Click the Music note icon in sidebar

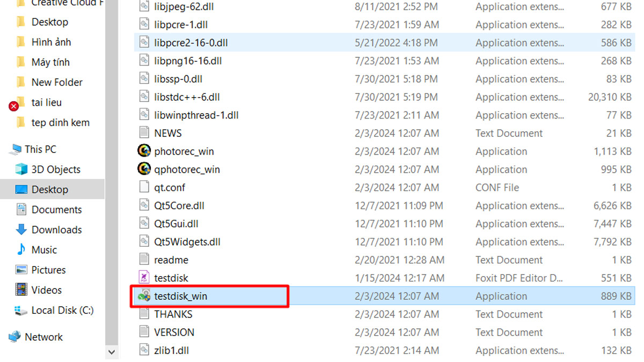21,249
